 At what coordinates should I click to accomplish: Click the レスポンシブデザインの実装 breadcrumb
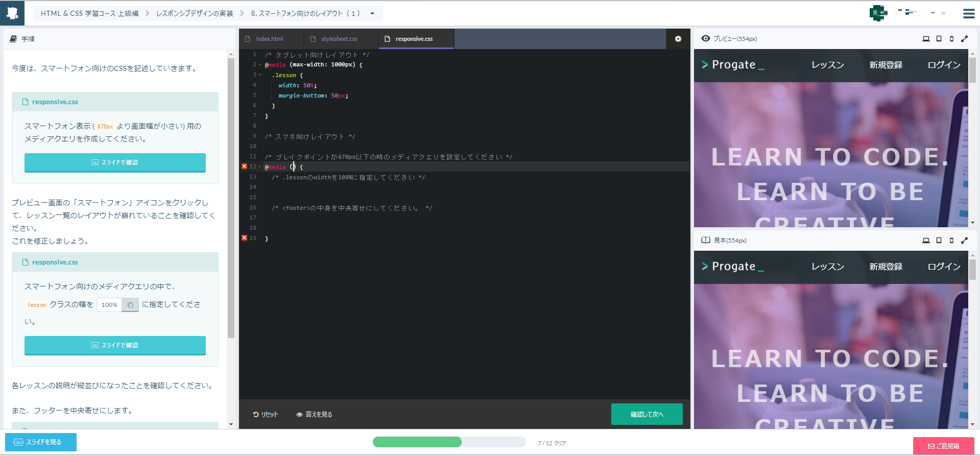pos(195,13)
